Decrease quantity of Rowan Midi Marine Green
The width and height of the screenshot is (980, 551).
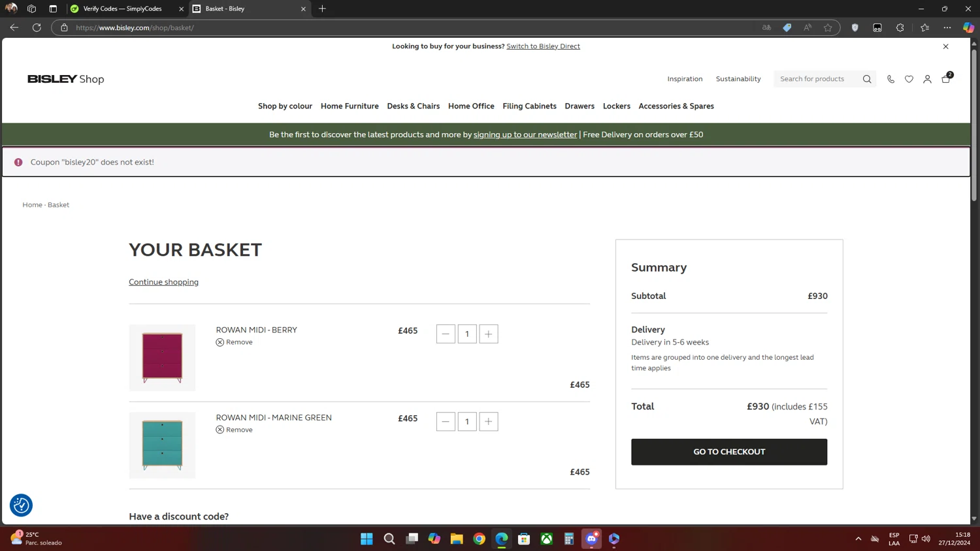coord(446,421)
